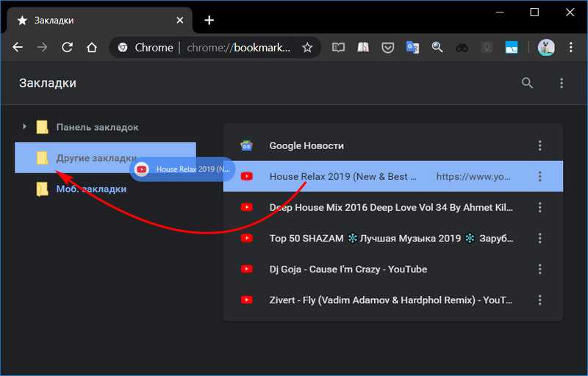Image resolution: width=588 pixels, height=376 pixels.
Task: Click the YouTube favicon of Dj Goja row
Action: coord(246,269)
